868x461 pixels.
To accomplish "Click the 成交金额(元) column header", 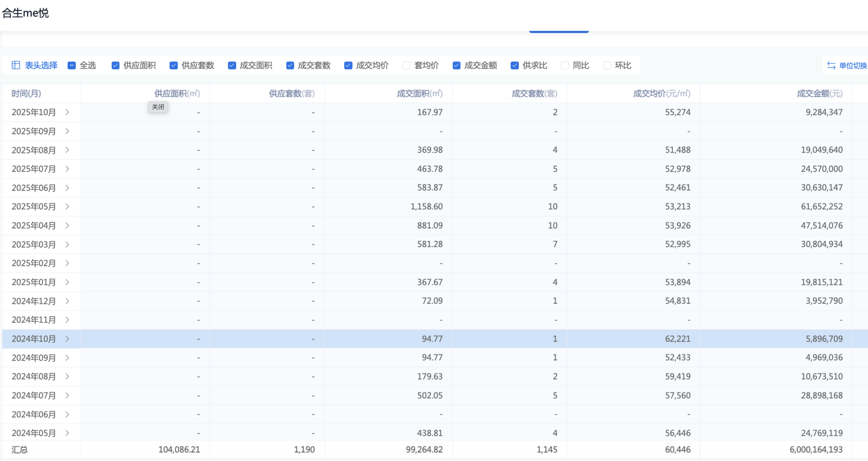I will [819, 93].
